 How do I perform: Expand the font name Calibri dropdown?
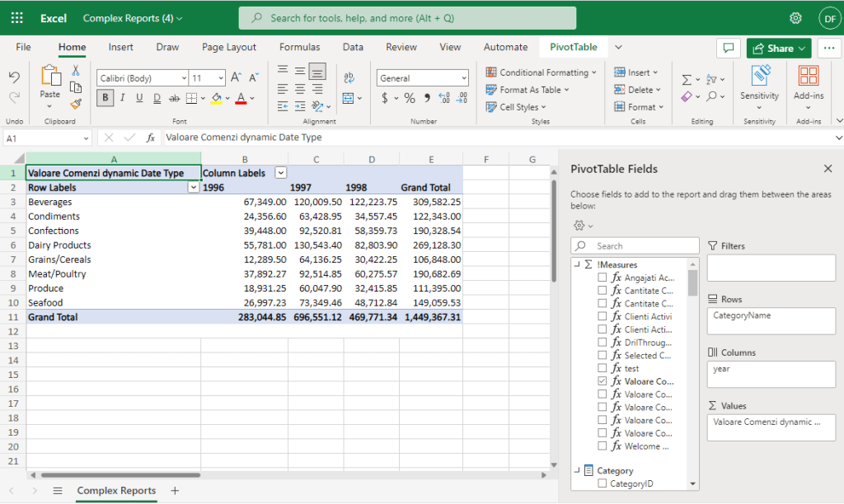pos(183,78)
